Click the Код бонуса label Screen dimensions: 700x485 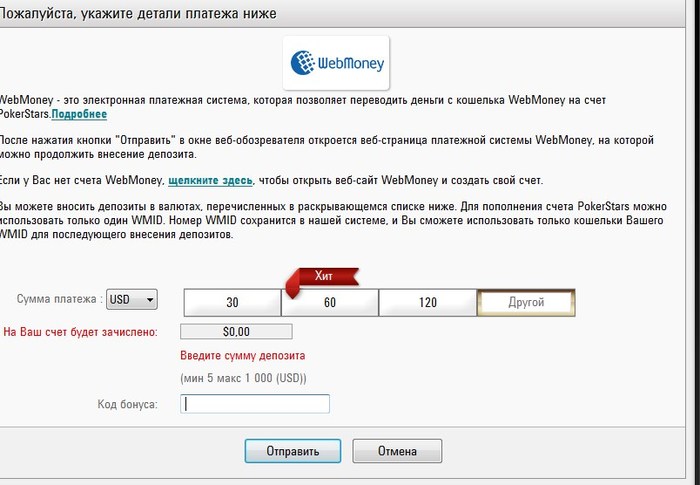[128, 404]
